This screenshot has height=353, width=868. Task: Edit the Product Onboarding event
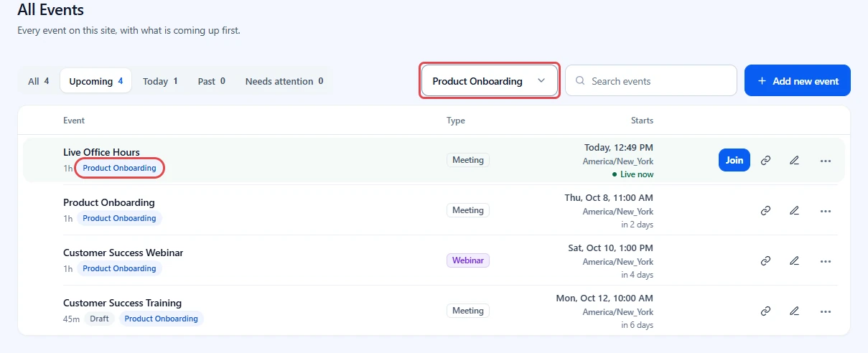[794, 211]
